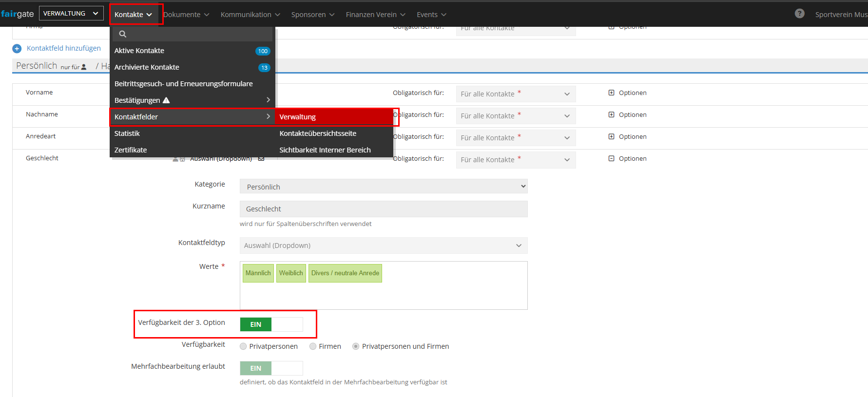Click into the Kurzname field containing Geschlecht
The image size is (868, 397).
pos(384,209)
